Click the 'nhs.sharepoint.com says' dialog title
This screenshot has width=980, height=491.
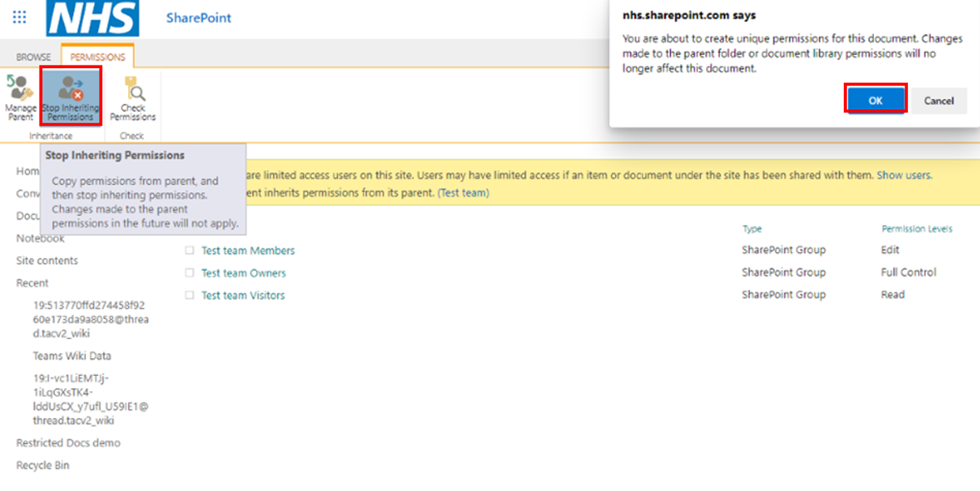coord(689,15)
